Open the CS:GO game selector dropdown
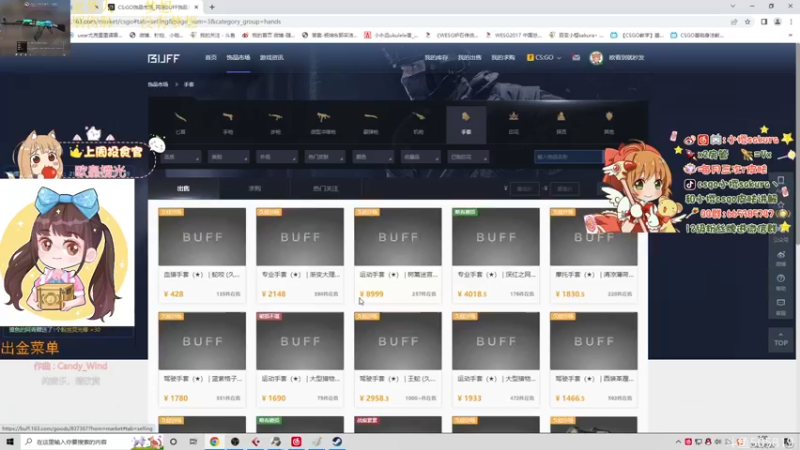This screenshot has width=800, height=450. click(x=544, y=58)
